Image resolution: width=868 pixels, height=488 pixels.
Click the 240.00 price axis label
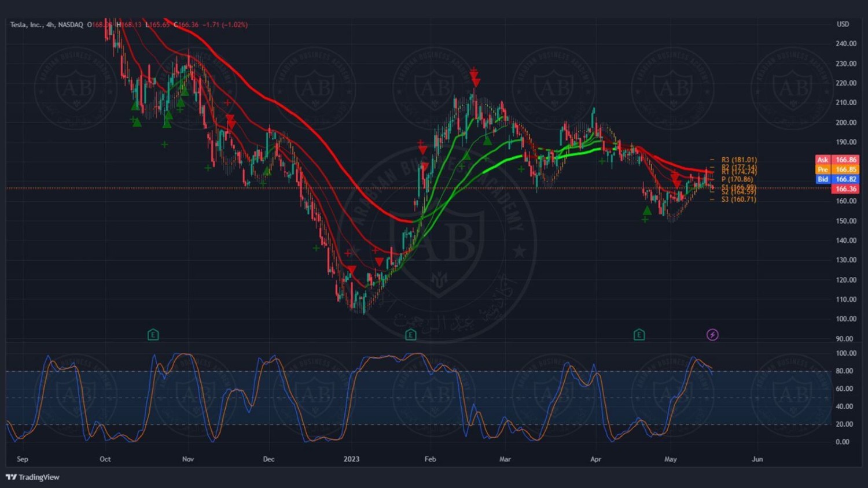coord(846,44)
